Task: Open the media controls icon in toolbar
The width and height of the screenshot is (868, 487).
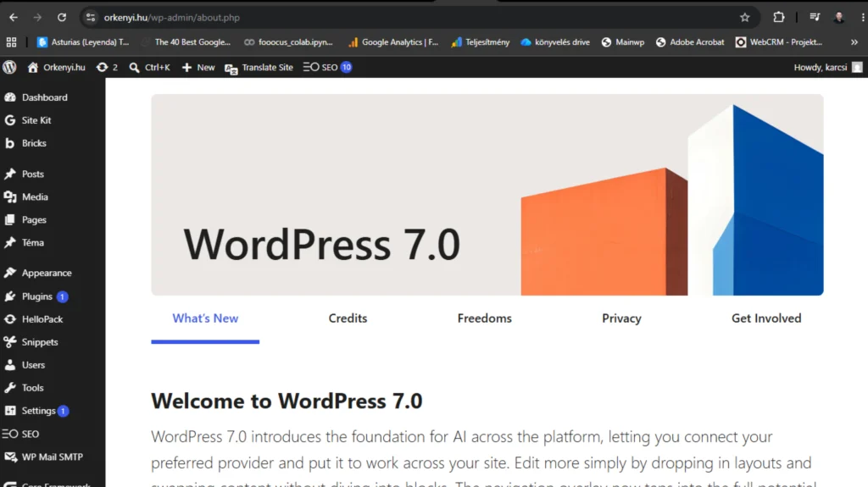Action: pyautogui.click(x=815, y=18)
